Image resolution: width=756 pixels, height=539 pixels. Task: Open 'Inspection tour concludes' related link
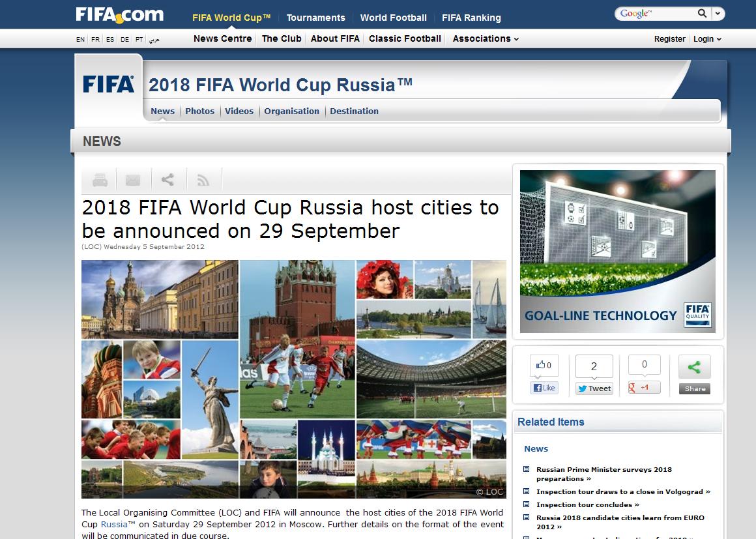(x=584, y=504)
